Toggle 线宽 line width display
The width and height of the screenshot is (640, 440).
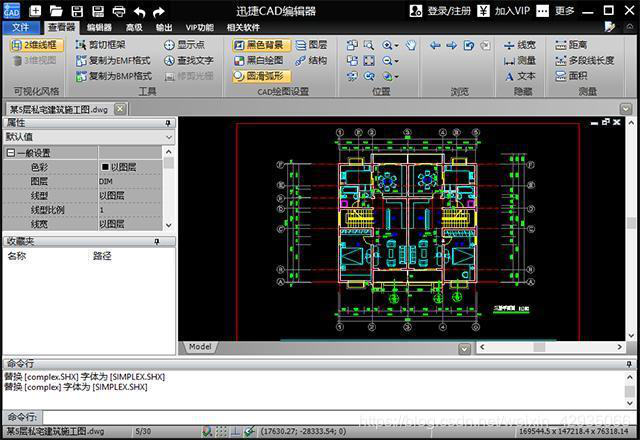[x=520, y=44]
